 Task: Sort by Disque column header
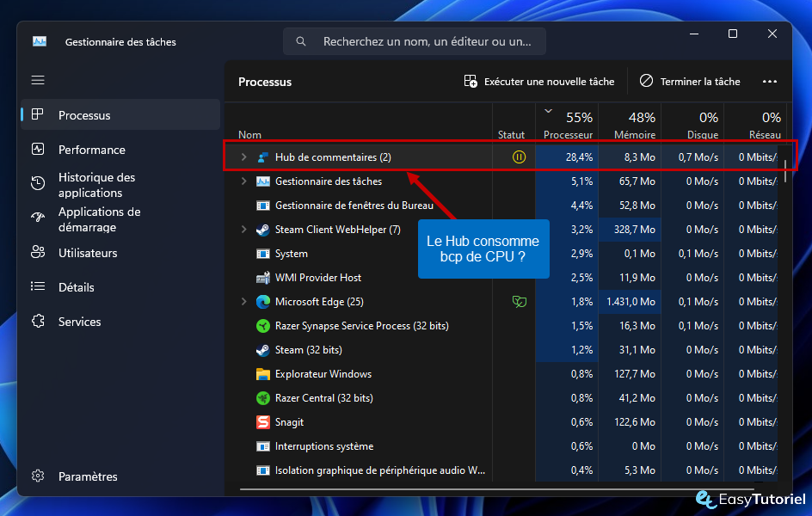point(692,123)
